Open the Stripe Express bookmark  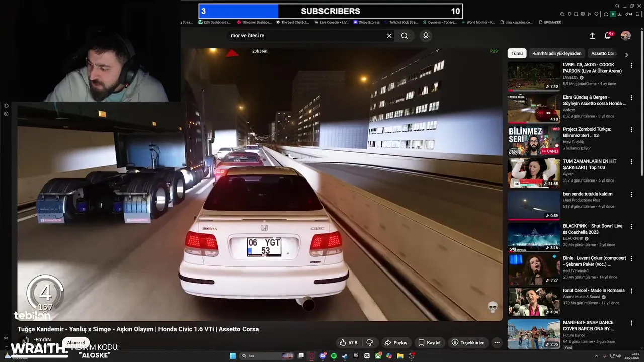(x=366, y=22)
